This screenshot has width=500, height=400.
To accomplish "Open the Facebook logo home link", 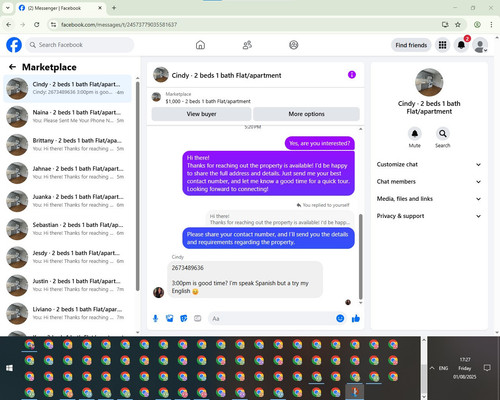I will pyautogui.click(x=14, y=45).
